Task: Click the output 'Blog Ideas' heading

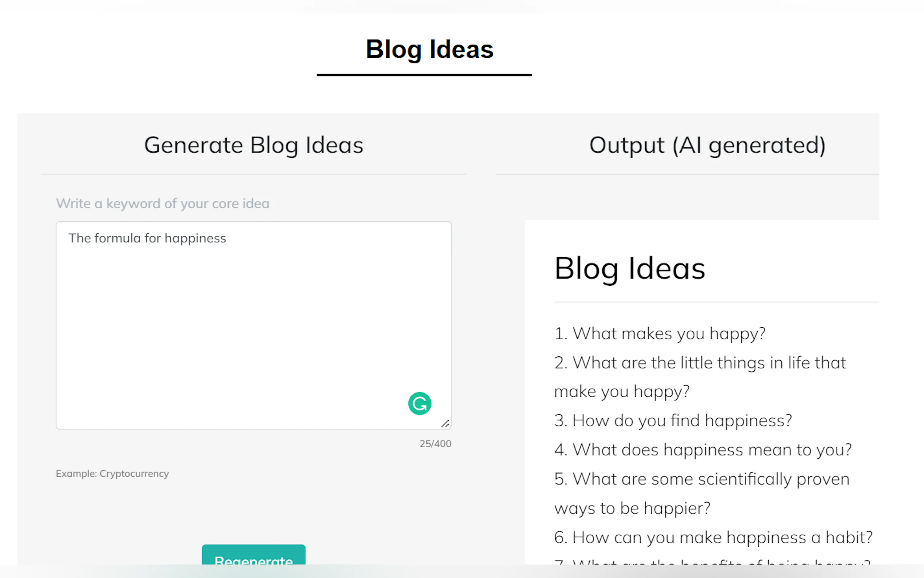Action: pos(629,268)
